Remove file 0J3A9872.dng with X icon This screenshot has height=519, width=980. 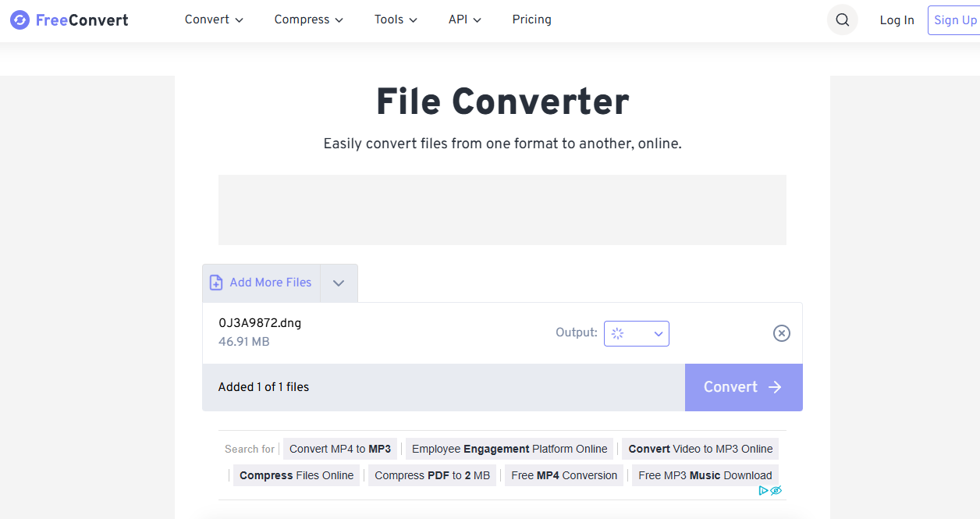[781, 333]
